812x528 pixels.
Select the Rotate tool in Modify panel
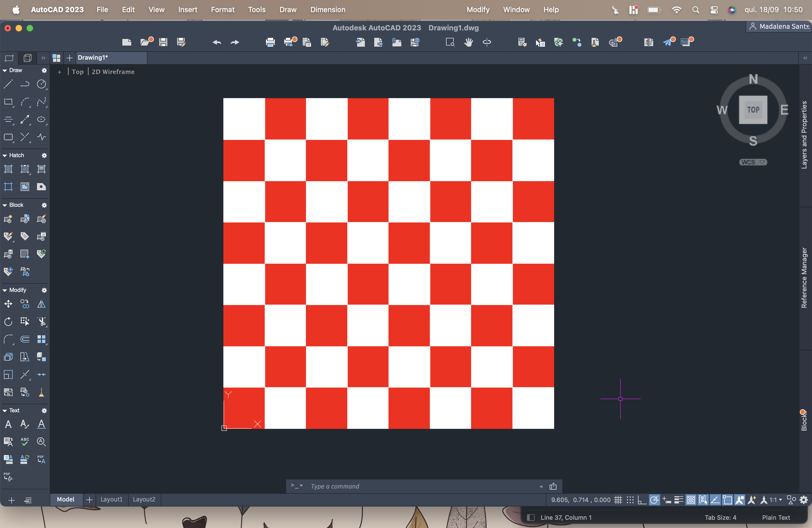click(x=8, y=321)
